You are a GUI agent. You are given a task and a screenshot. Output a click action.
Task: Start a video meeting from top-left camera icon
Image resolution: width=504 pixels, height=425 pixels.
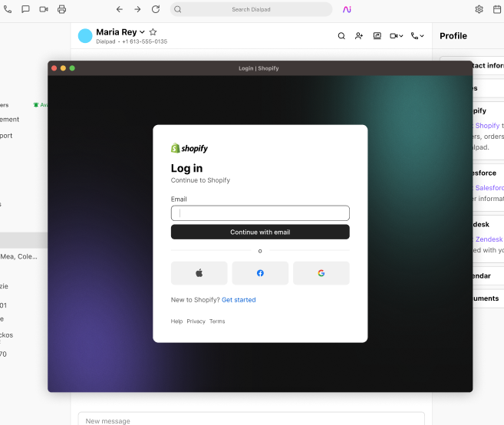point(44,9)
